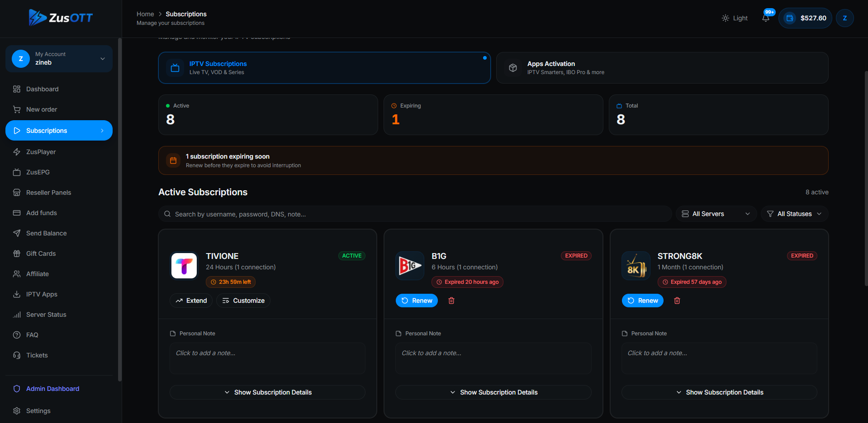868x423 pixels.
Task: Open the All Servers dropdown
Action: (x=716, y=214)
